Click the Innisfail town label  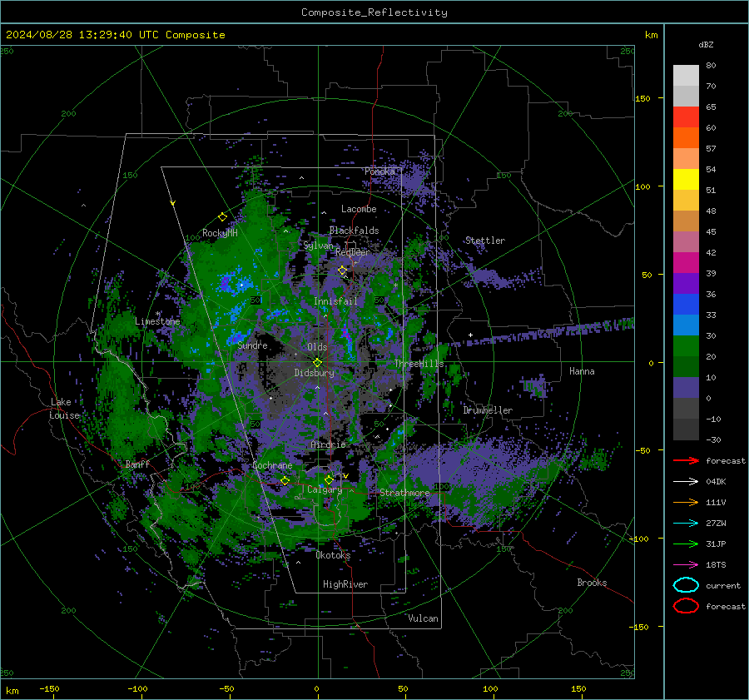[x=335, y=301]
